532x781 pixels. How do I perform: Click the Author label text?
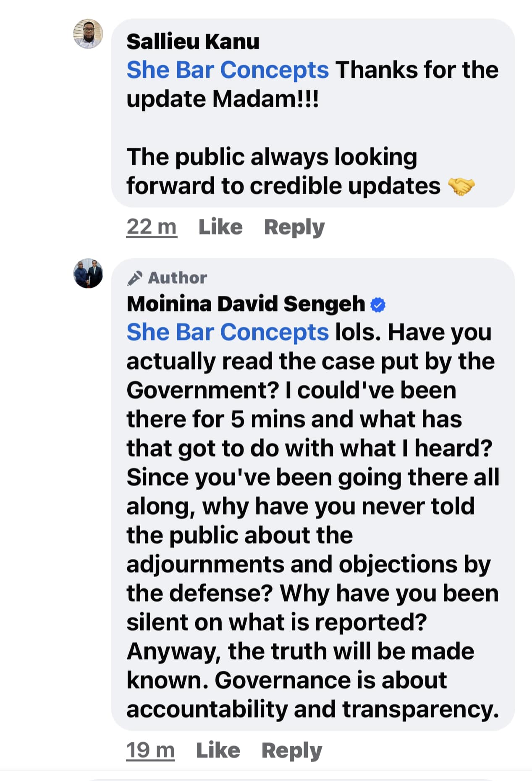[x=178, y=278]
